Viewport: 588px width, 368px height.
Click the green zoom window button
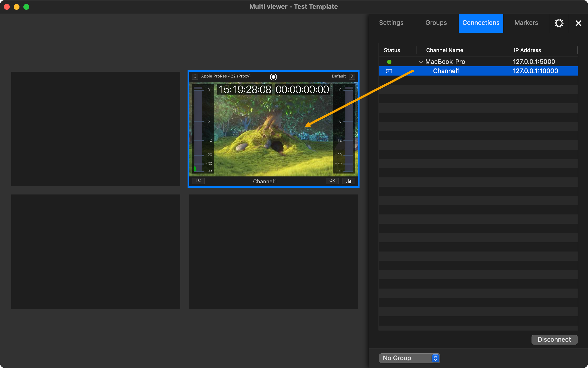point(26,7)
